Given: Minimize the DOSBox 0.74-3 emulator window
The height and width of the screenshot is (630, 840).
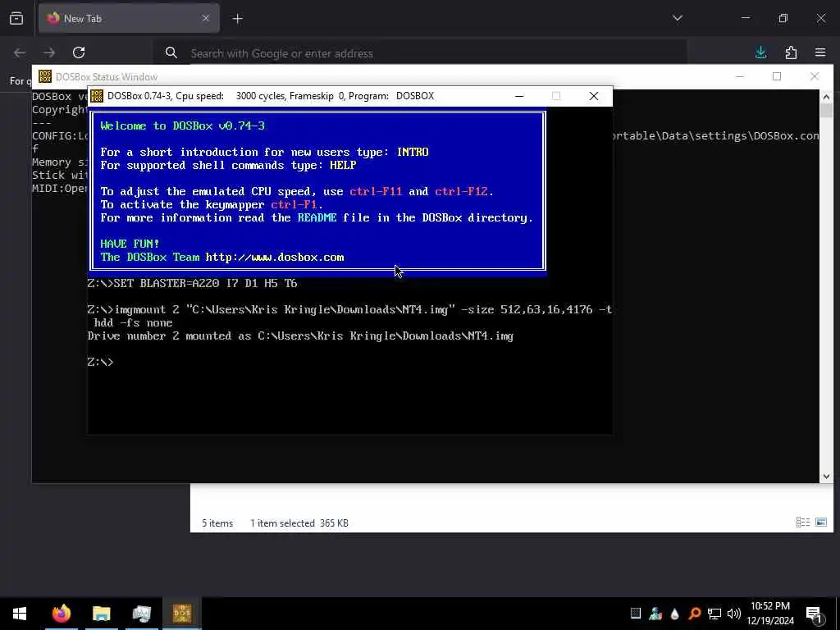Looking at the screenshot, I should (x=519, y=96).
